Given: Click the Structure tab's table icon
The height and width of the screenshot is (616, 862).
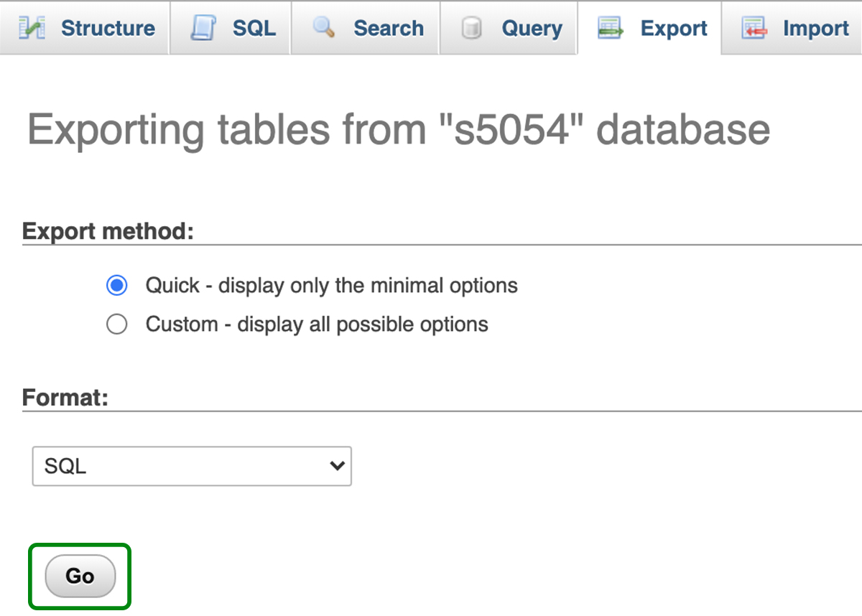Looking at the screenshot, I should coord(32,28).
